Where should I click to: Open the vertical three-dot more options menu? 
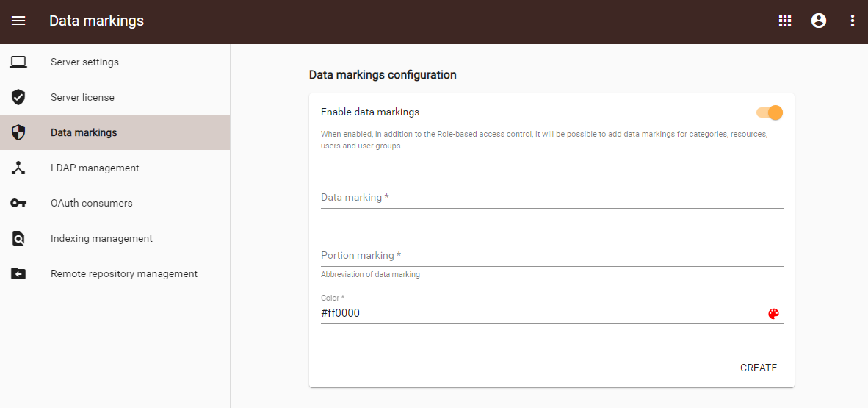point(853,21)
